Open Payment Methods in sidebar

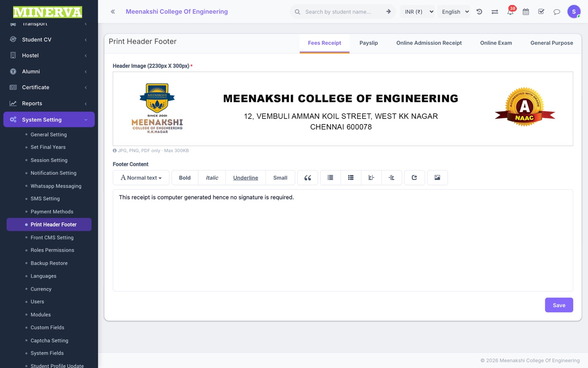(x=52, y=212)
